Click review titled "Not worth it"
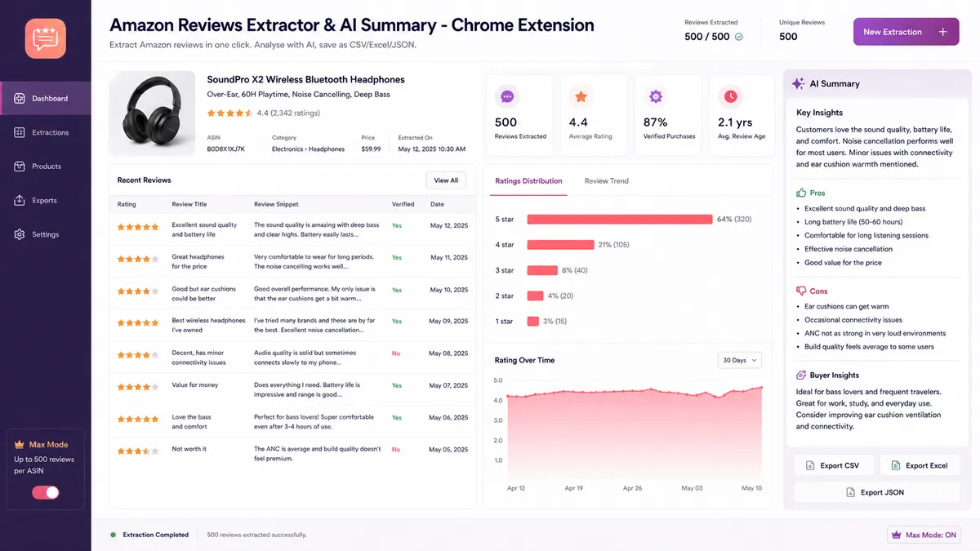This screenshot has height=551, width=980. point(189,449)
